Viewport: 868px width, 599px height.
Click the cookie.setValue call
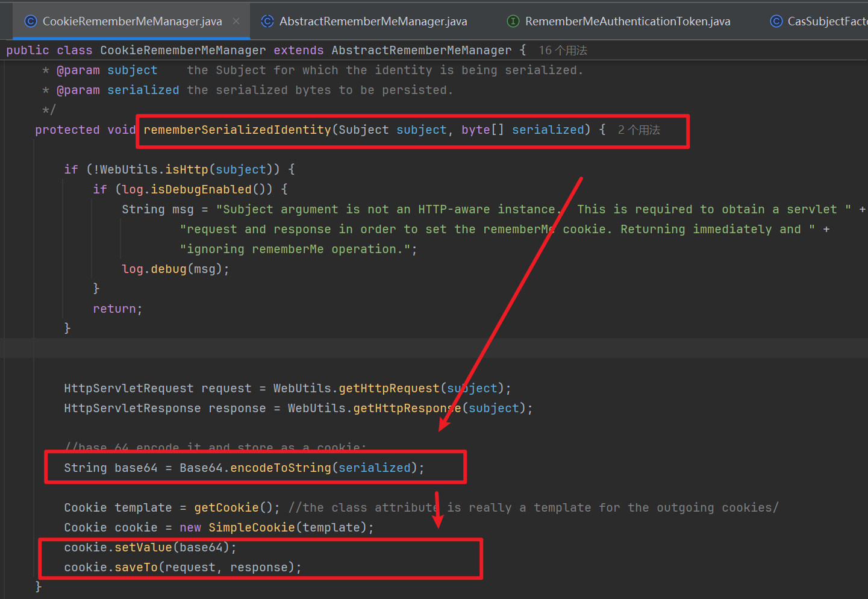click(x=143, y=548)
